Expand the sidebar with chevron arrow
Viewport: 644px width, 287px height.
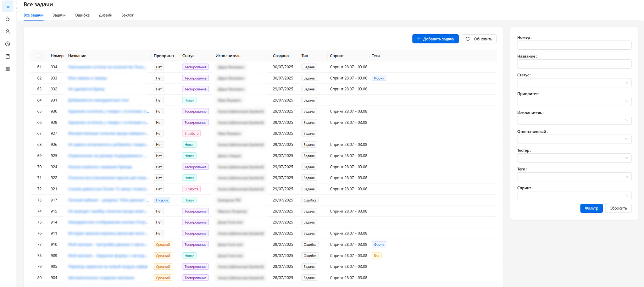(17, 8)
